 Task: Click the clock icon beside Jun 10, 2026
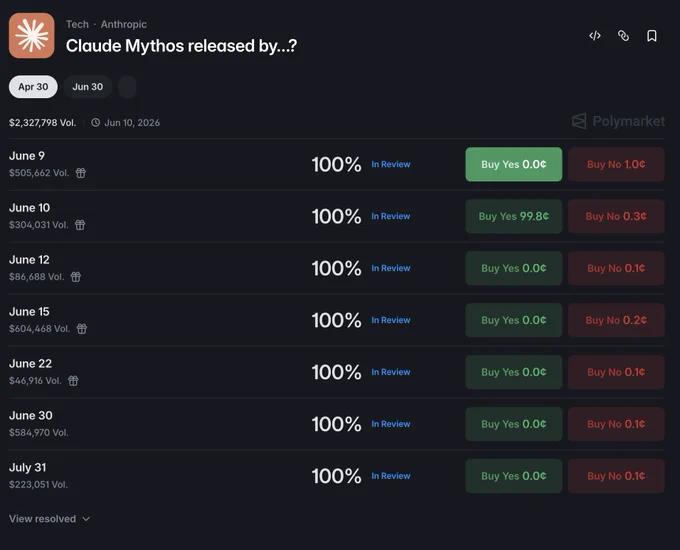coord(95,123)
